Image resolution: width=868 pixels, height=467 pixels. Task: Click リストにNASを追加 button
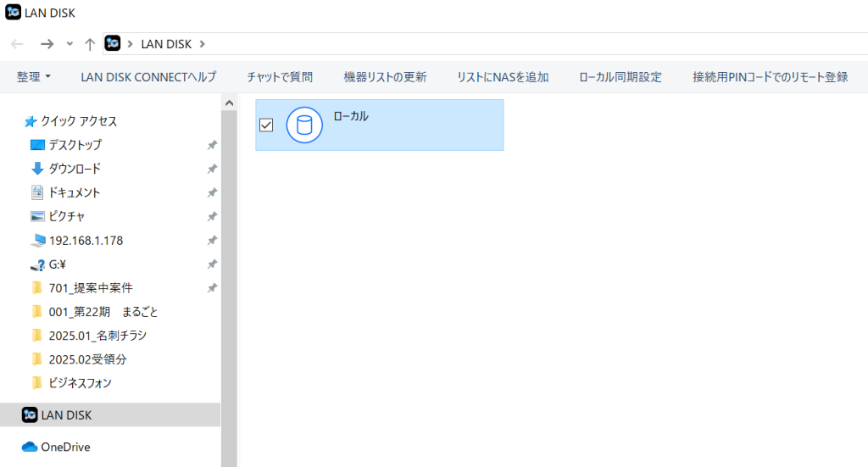pos(503,77)
